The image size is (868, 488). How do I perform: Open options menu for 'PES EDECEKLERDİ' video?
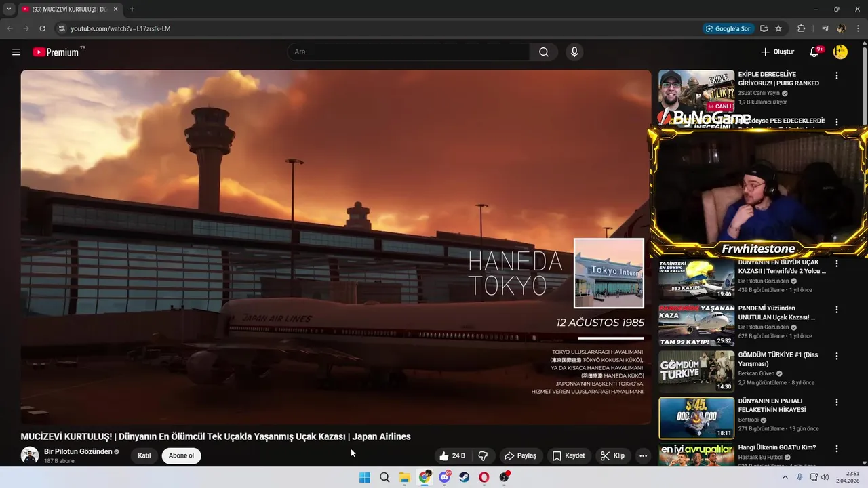click(x=837, y=122)
